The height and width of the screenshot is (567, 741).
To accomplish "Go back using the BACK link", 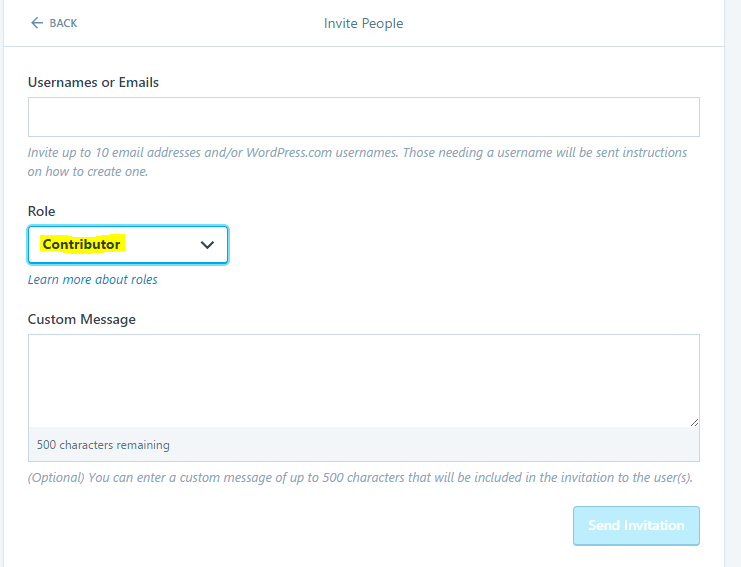I will [63, 23].
